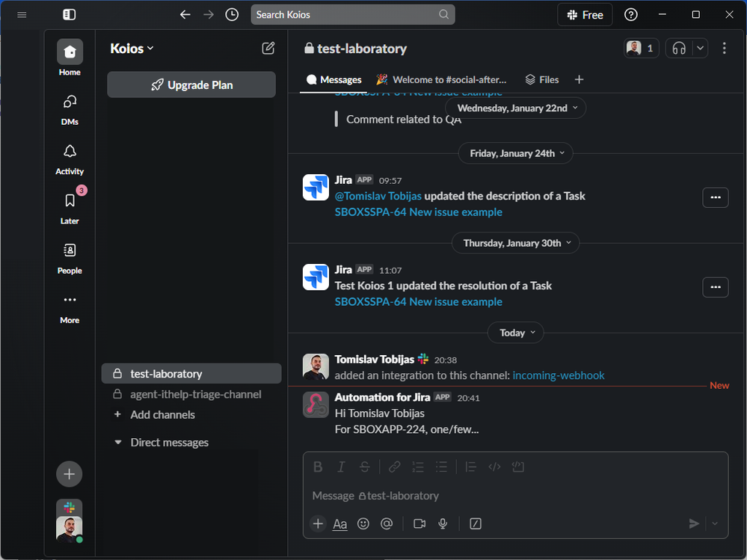Click Tomislav Tobijas sender name

[374, 360]
